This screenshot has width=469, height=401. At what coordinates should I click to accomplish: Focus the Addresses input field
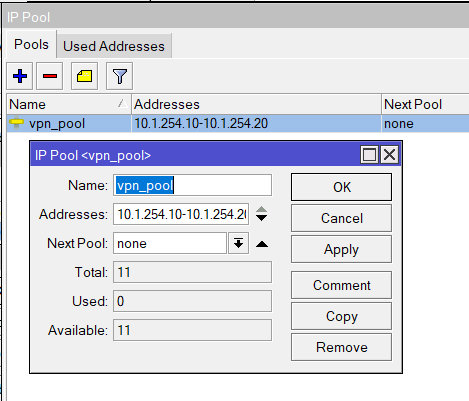181,214
